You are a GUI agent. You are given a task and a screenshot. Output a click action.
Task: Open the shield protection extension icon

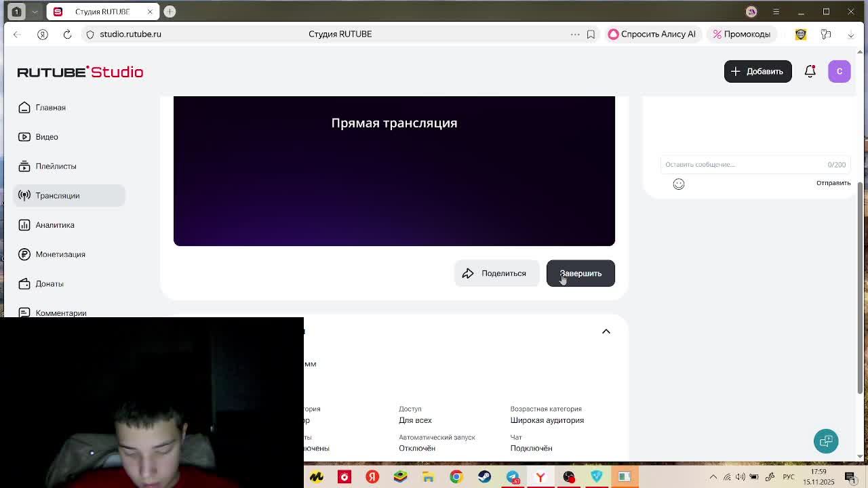801,34
